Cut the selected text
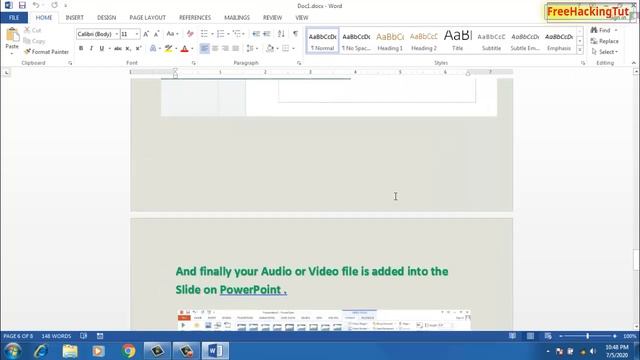This screenshot has height=360, width=640. 33,30
